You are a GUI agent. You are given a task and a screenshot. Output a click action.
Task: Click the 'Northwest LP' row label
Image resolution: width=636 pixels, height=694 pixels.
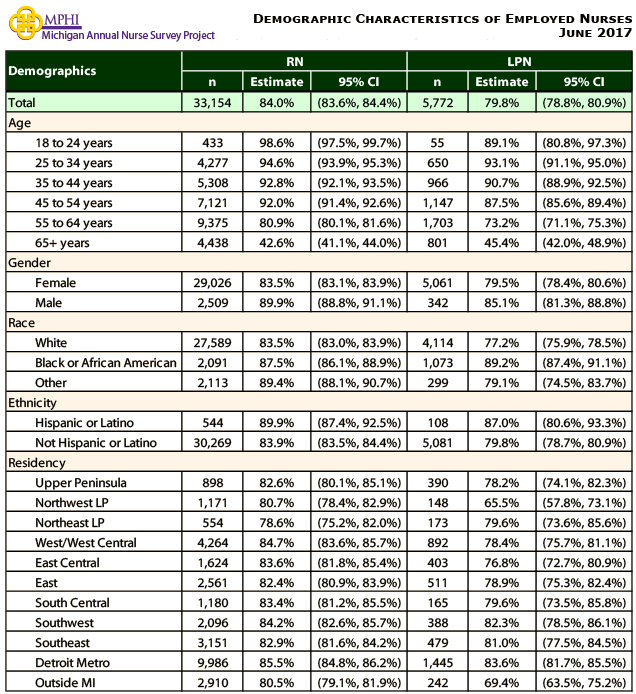(72, 503)
